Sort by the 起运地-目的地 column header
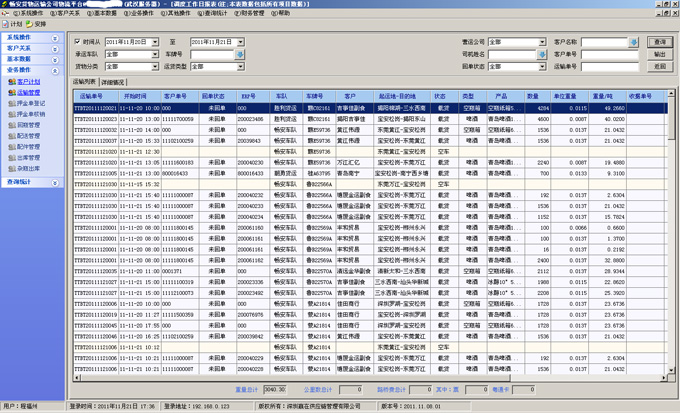680x413 pixels. (402, 96)
